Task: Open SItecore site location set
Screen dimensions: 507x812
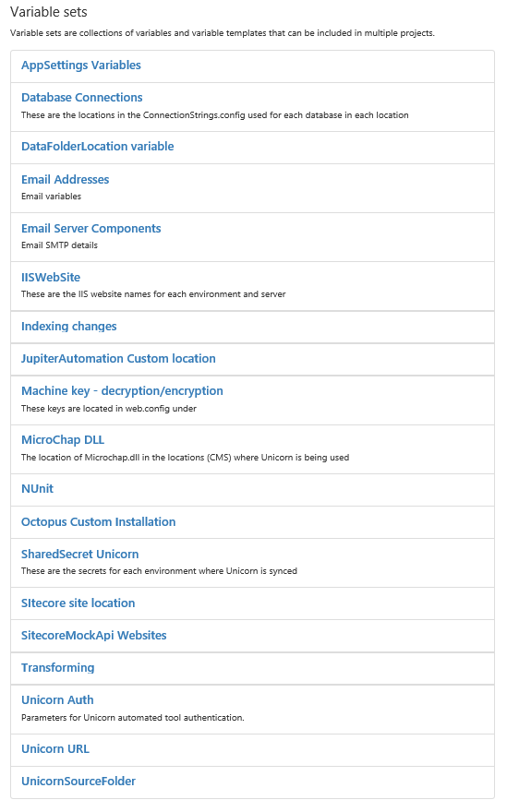Action: coord(78,603)
